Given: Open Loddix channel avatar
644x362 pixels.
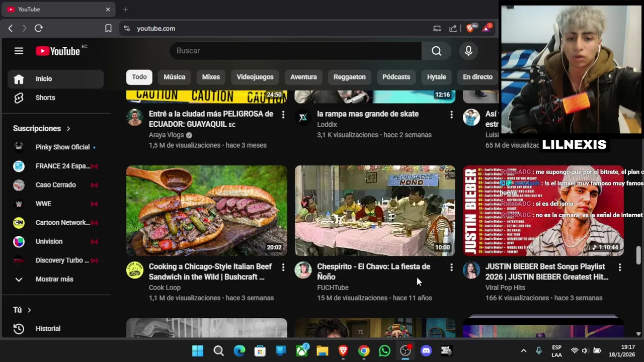Looking at the screenshot, I should click(x=303, y=117).
